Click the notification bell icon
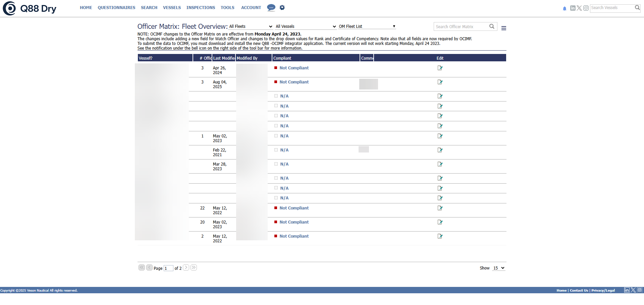 [565, 8]
